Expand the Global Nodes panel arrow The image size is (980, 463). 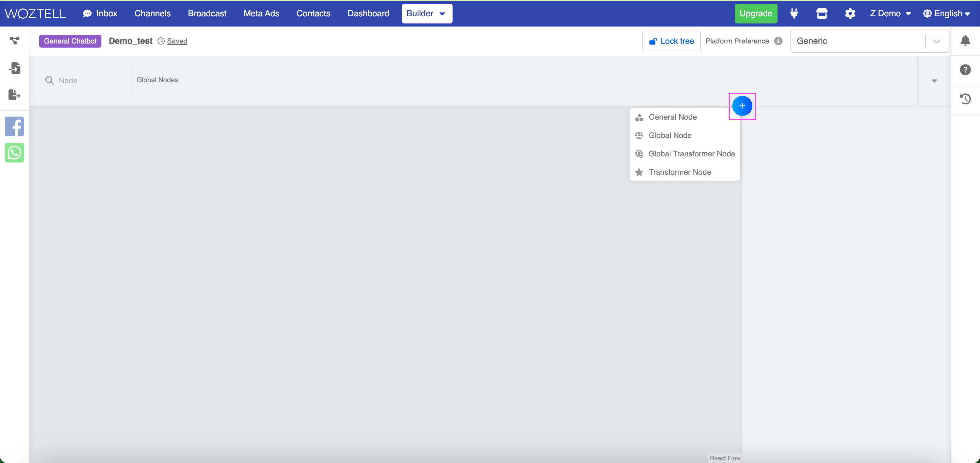click(x=934, y=81)
